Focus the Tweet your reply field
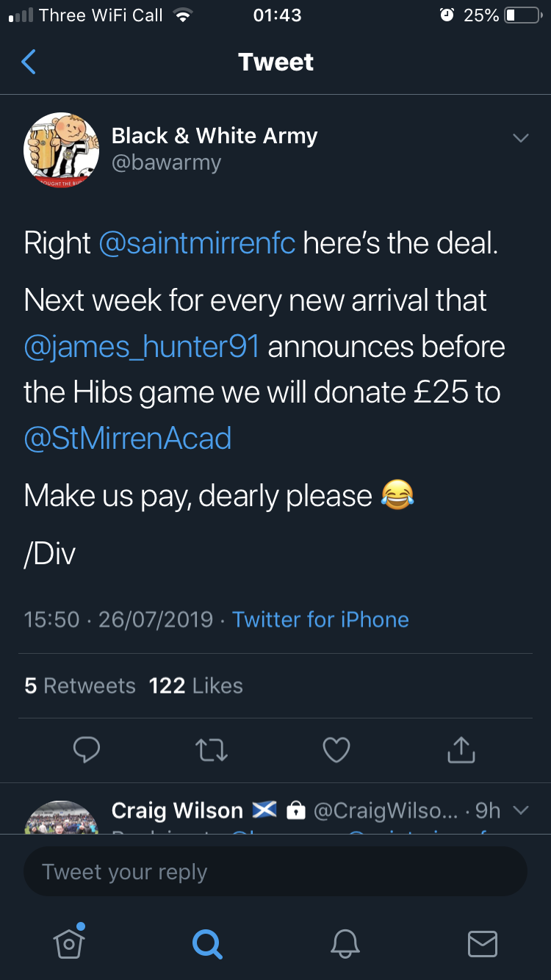The height and width of the screenshot is (980, 551). point(275,872)
